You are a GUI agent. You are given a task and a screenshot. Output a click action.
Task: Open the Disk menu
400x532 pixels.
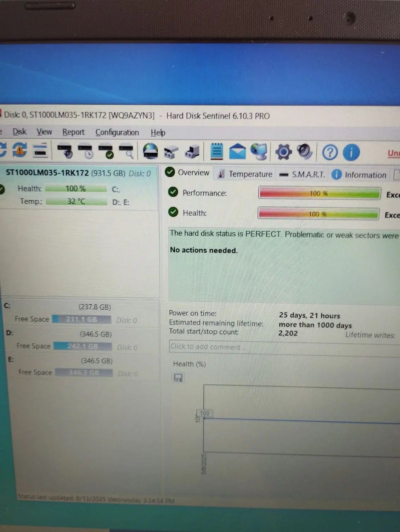click(x=19, y=132)
